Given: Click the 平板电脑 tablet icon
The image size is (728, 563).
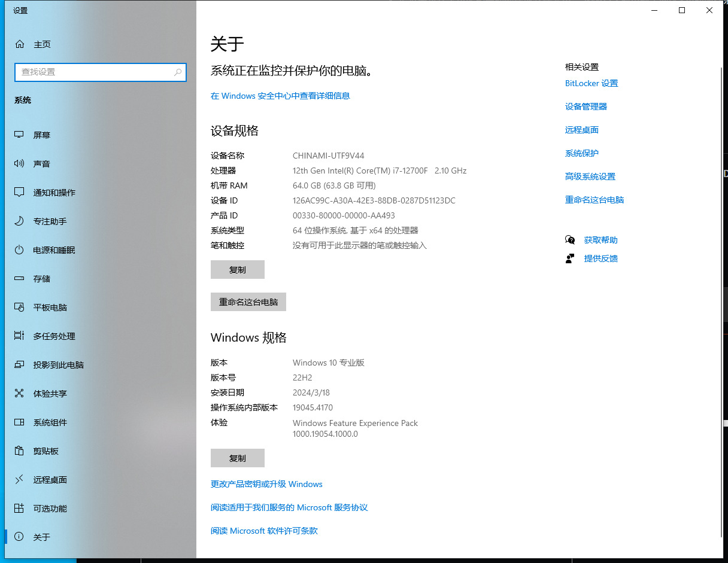Looking at the screenshot, I should 19,308.
